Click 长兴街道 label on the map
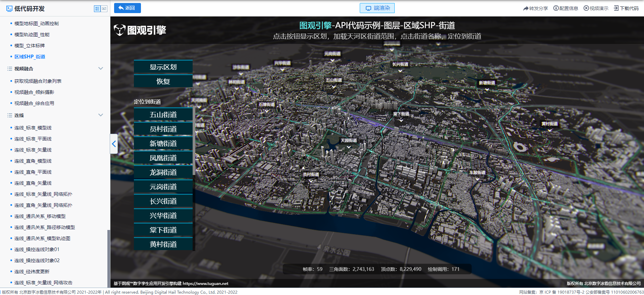Image resolution: width=644 pixels, height=295 pixels. tap(400, 64)
